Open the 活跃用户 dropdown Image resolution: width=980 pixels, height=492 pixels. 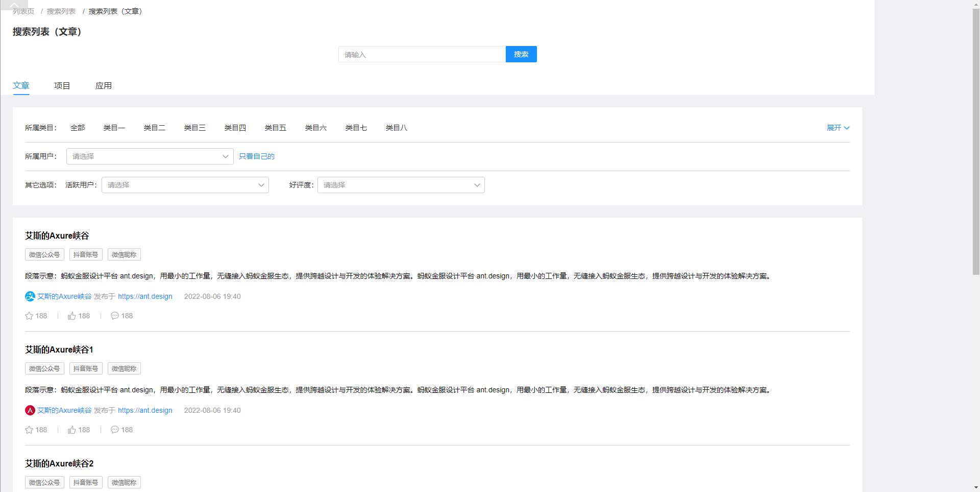click(185, 185)
